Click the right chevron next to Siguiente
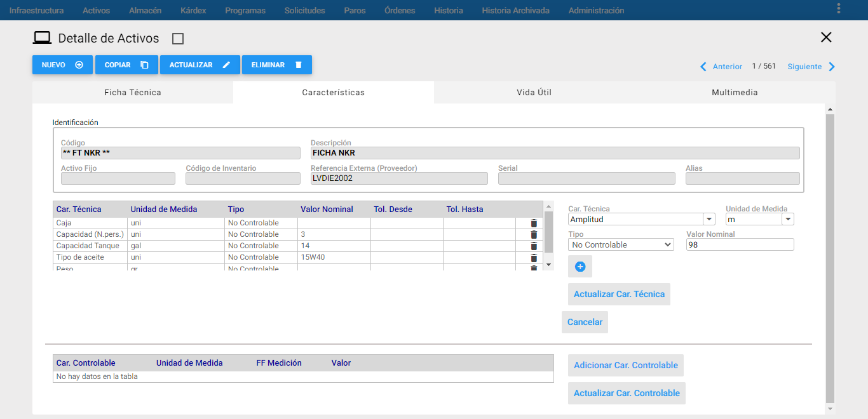The image size is (868, 419). (x=832, y=67)
